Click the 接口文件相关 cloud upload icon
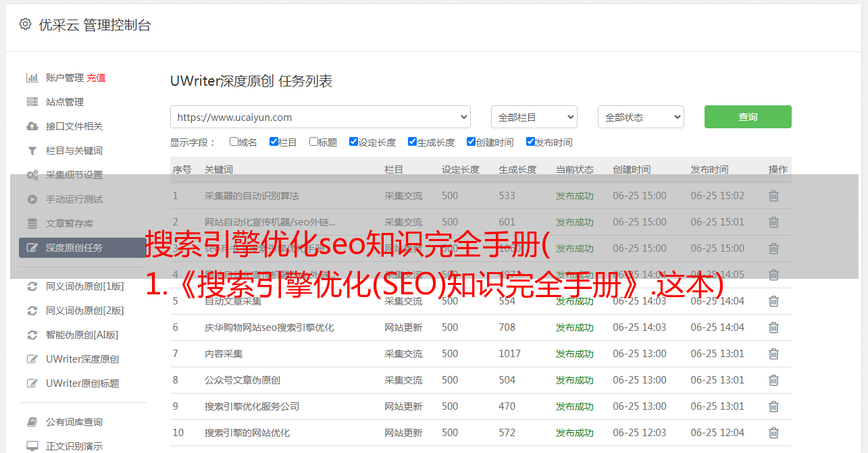868x453 pixels. (32, 126)
